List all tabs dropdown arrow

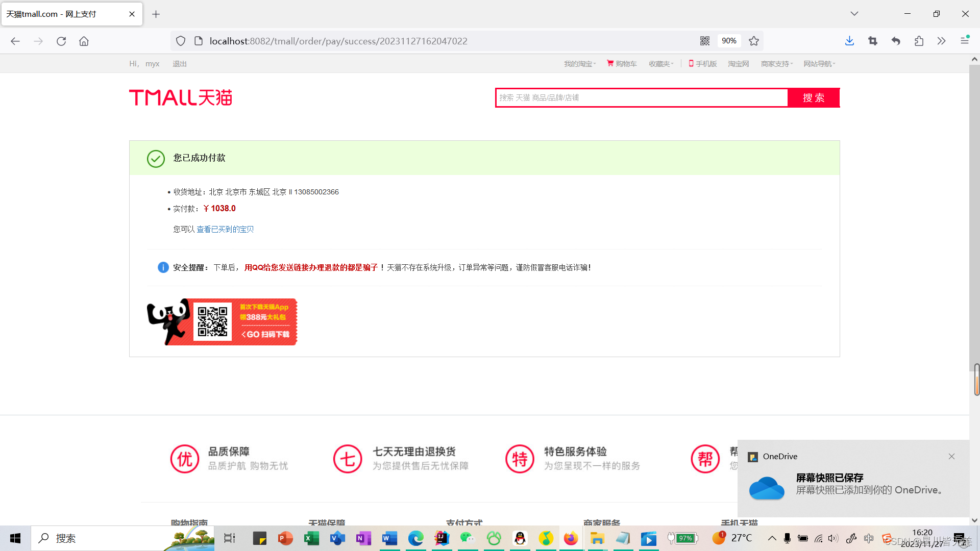pyautogui.click(x=854, y=14)
